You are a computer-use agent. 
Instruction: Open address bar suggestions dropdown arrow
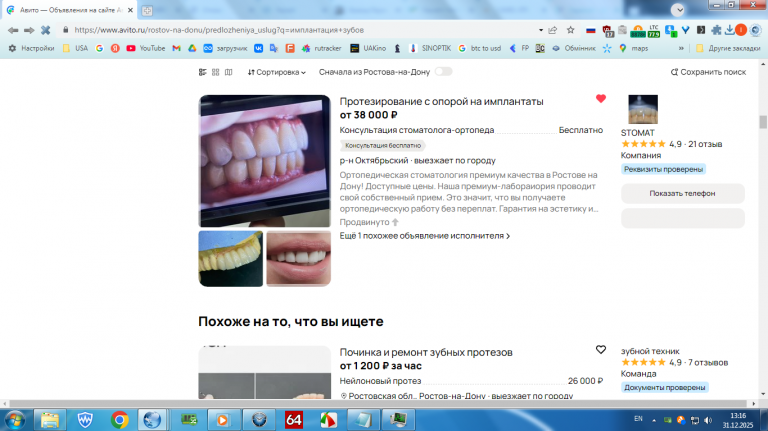pyautogui.click(x=541, y=30)
